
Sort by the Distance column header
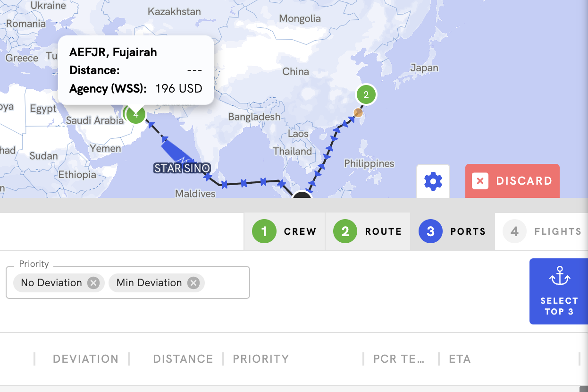(x=183, y=359)
